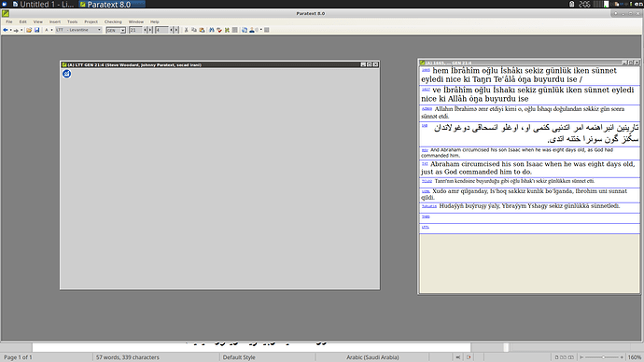Viewport: 644px width, 362px height.
Task: Open the File menu
Action: coord(9,21)
